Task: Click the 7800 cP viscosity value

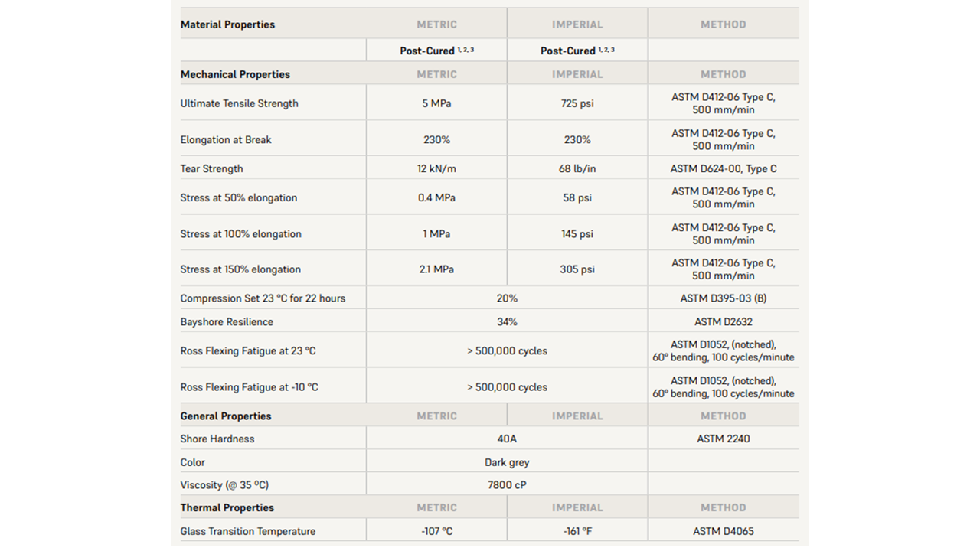Action: 507,485
